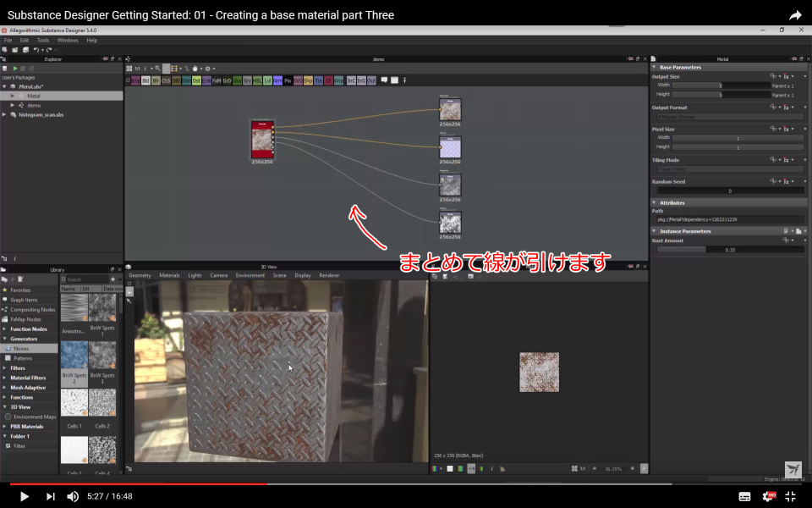Sort library by the Name column

click(x=70, y=289)
